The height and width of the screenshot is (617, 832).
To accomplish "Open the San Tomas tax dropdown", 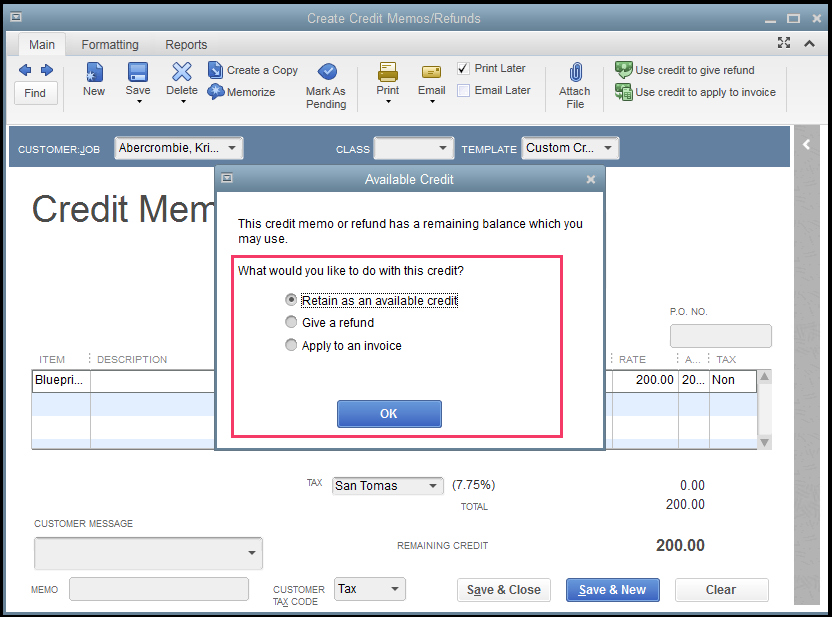I will [x=433, y=486].
